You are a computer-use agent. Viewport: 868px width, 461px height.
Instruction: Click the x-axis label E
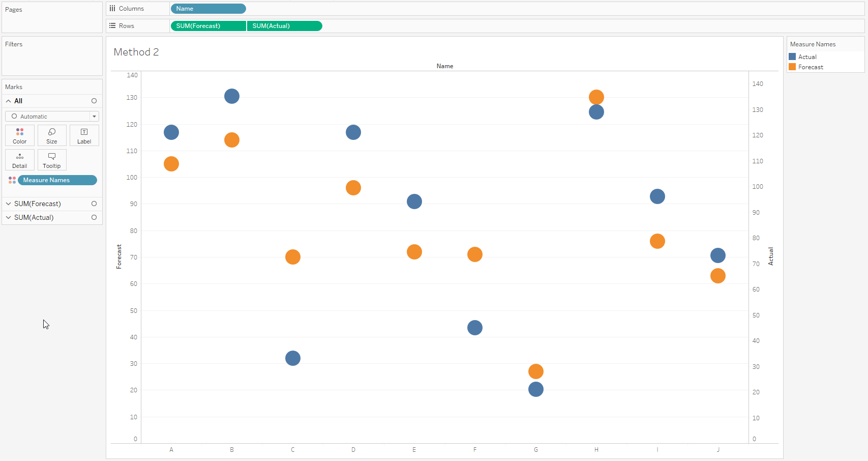(414, 450)
